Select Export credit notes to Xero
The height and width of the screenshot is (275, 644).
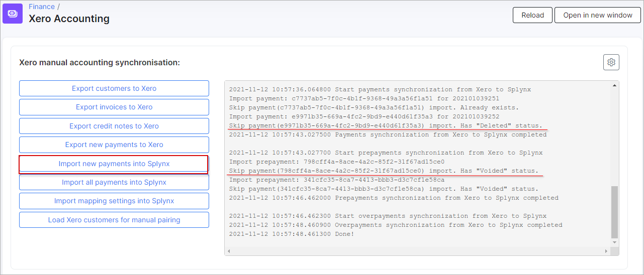[114, 126]
